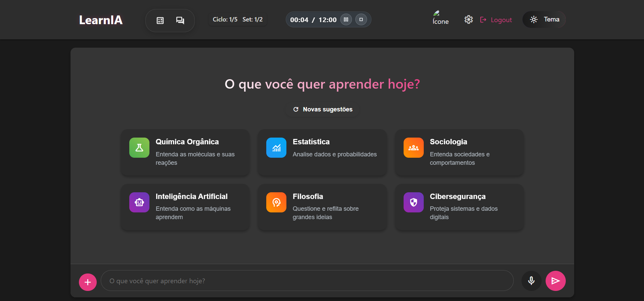
Task: Stop the Pomodoro timer
Action: tap(361, 19)
